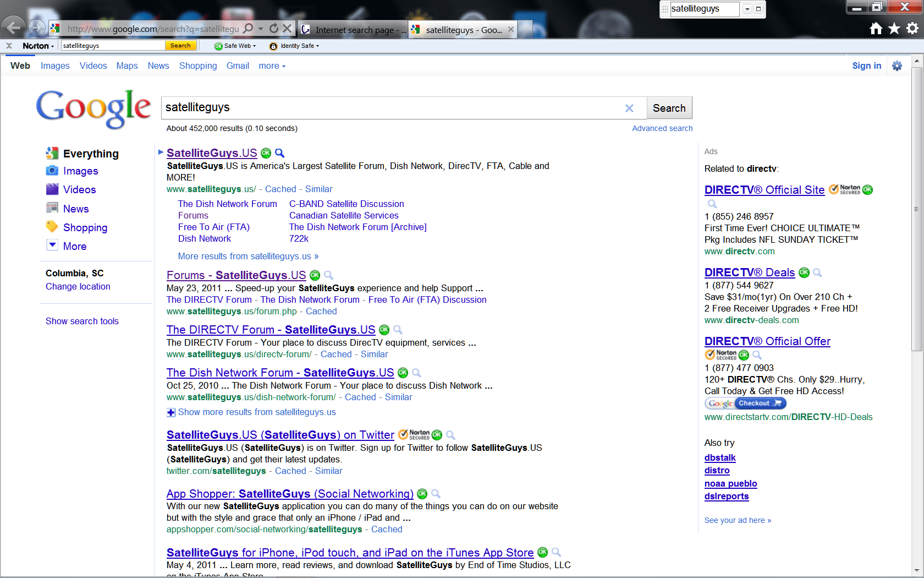Click the Google logo
Image resolution: width=924 pixels, height=578 pixels.
coord(94,108)
